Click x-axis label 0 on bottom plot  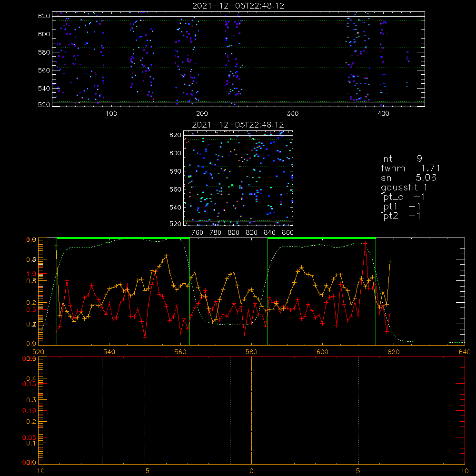[x=251, y=471]
